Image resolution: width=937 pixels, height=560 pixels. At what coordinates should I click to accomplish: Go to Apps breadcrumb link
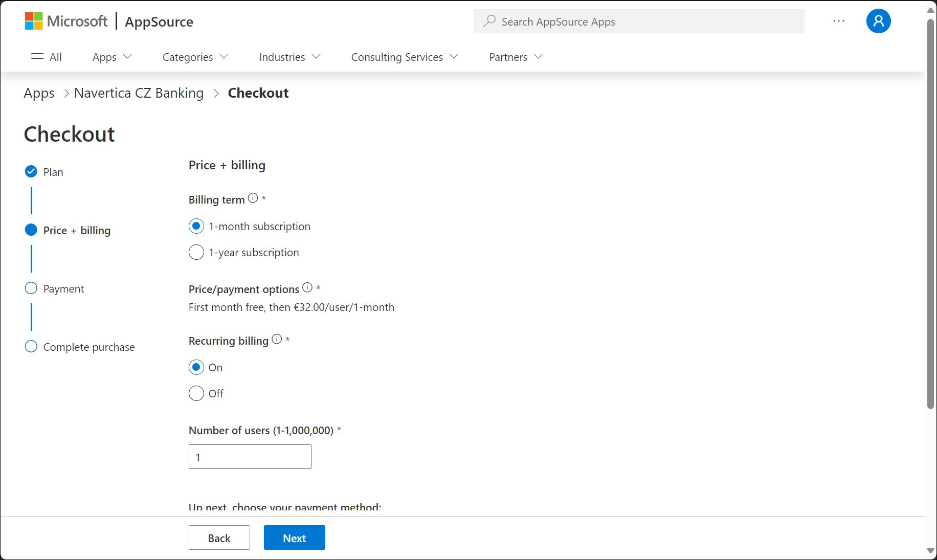click(x=39, y=93)
